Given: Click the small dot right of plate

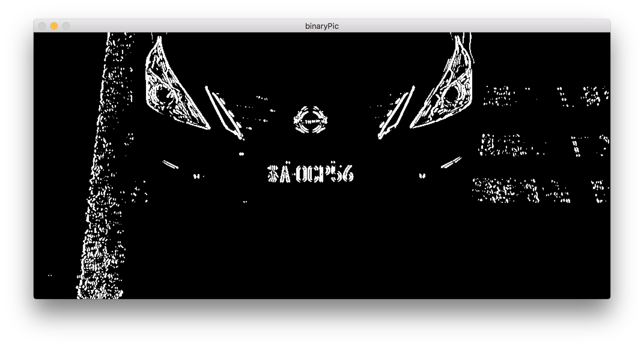Looking at the screenshot, I should pos(422,176).
